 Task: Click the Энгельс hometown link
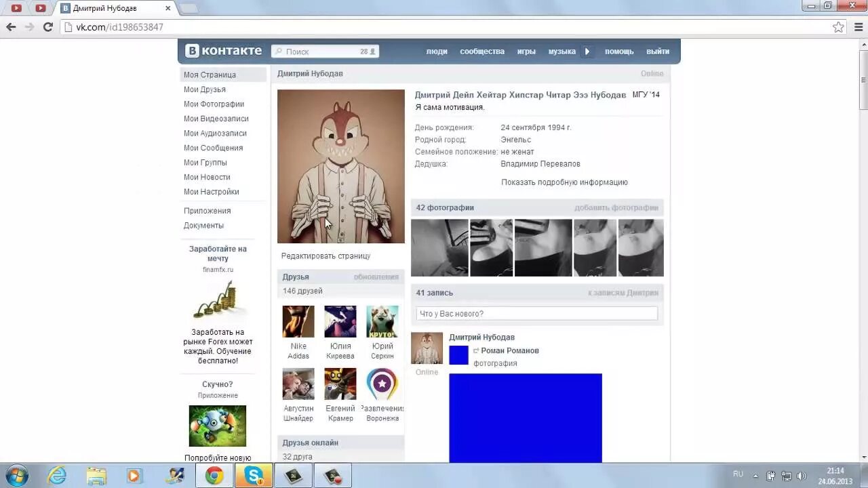click(x=516, y=140)
